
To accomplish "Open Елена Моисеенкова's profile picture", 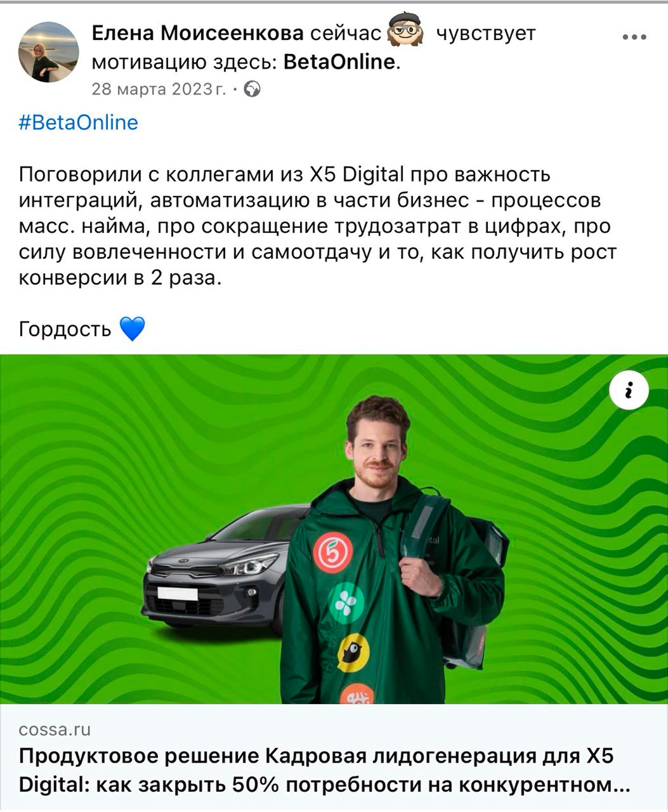I will coord(48,52).
